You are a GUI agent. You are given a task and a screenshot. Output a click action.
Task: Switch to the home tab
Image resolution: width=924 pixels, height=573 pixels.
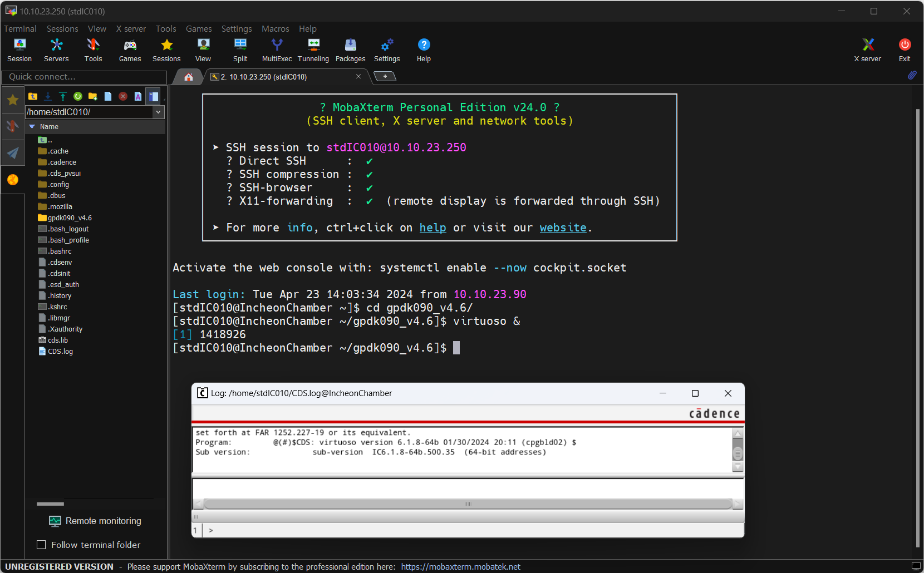point(189,77)
